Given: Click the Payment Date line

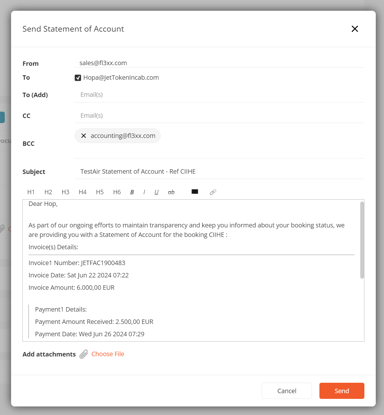Looking at the screenshot, I should (x=89, y=334).
